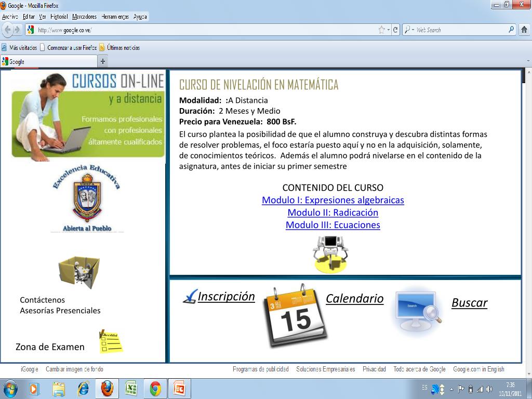This screenshot has width=532, height=399.
Task: Click Privacidad footer link
Action: 374,369
